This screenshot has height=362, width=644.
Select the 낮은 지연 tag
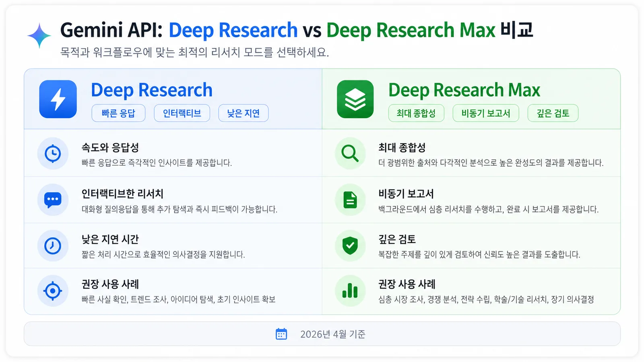click(244, 113)
